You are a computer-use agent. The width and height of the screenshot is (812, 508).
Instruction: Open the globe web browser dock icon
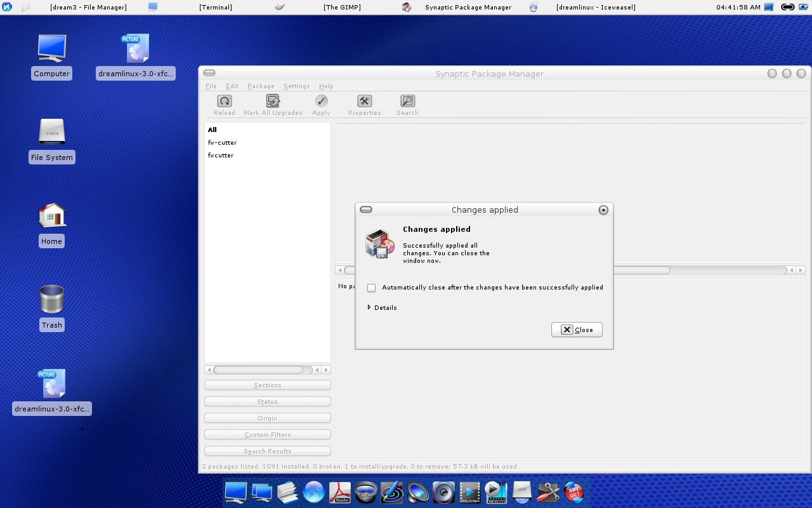pyautogui.click(x=314, y=491)
